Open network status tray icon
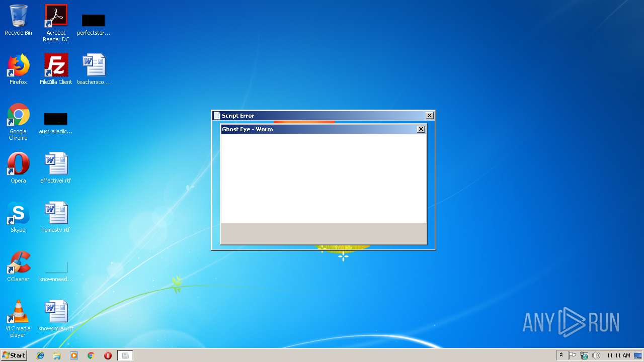644x362 pixels. pos(584,355)
